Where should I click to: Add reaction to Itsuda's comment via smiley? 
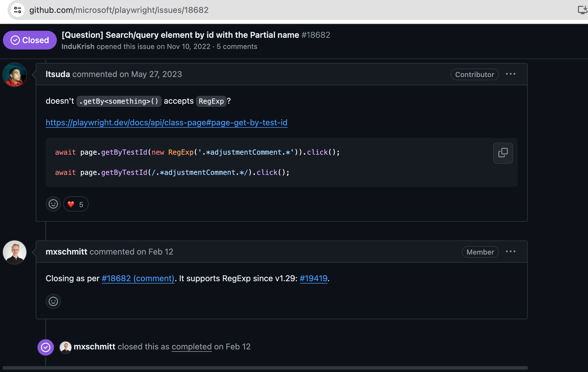click(x=53, y=204)
